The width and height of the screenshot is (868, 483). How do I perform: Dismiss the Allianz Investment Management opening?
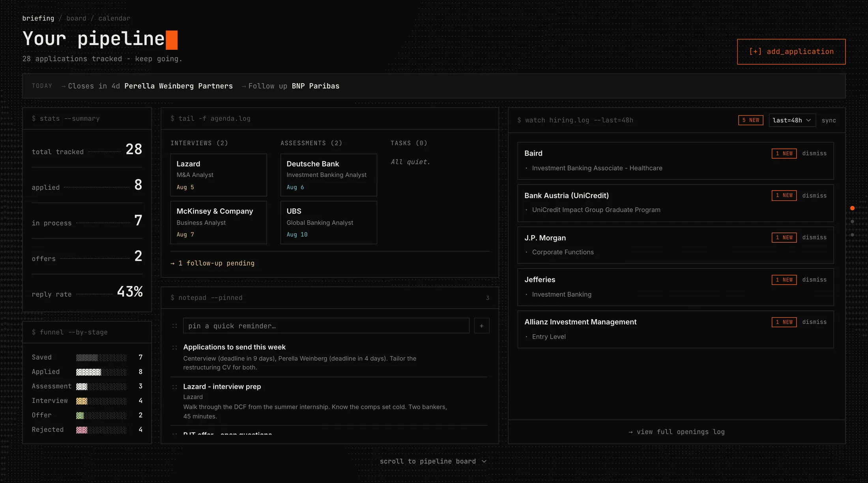(814, 322)
